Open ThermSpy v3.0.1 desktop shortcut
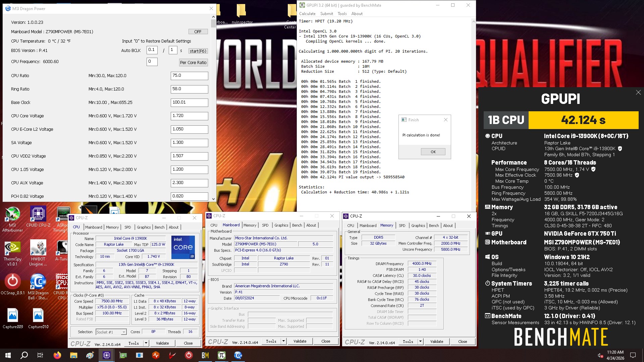 (x=12, y=253)
